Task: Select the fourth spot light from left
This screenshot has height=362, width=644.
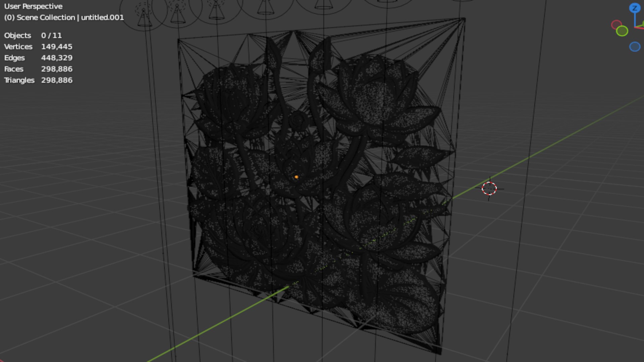Action: pyautogui.click(x=265, y=7)
